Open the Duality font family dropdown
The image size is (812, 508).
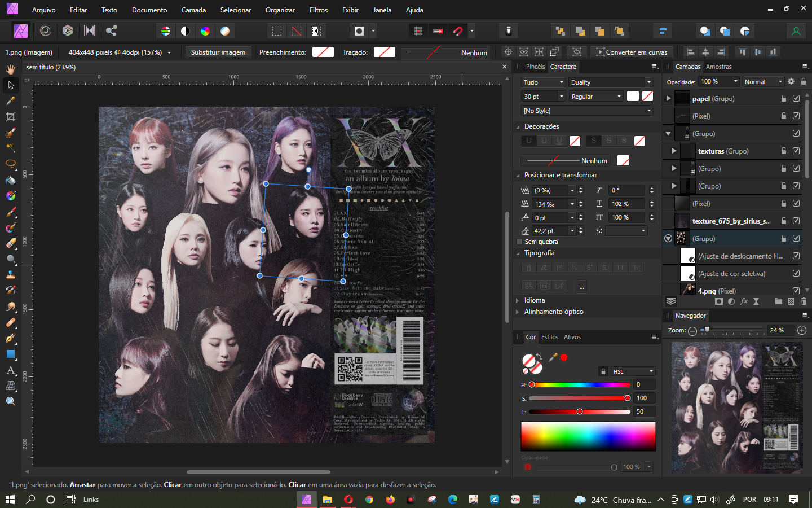point(611,82)
